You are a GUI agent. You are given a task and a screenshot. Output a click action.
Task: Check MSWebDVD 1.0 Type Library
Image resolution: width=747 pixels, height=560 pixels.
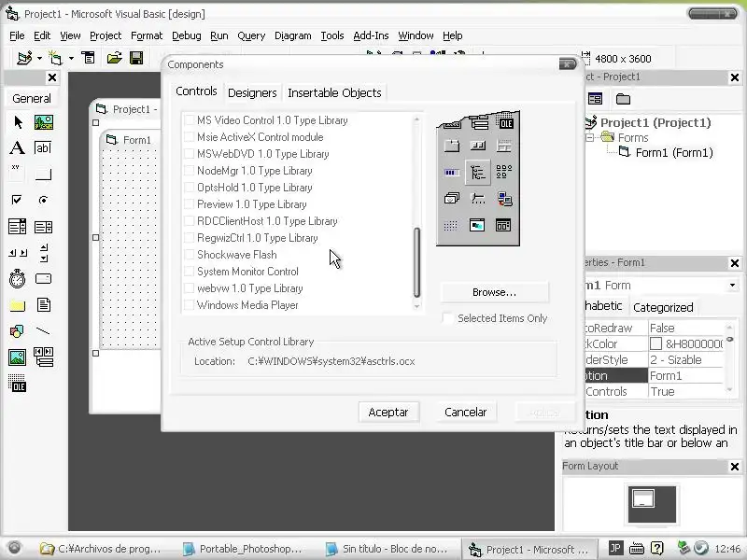pyautogui.click(x=190, y=154)
